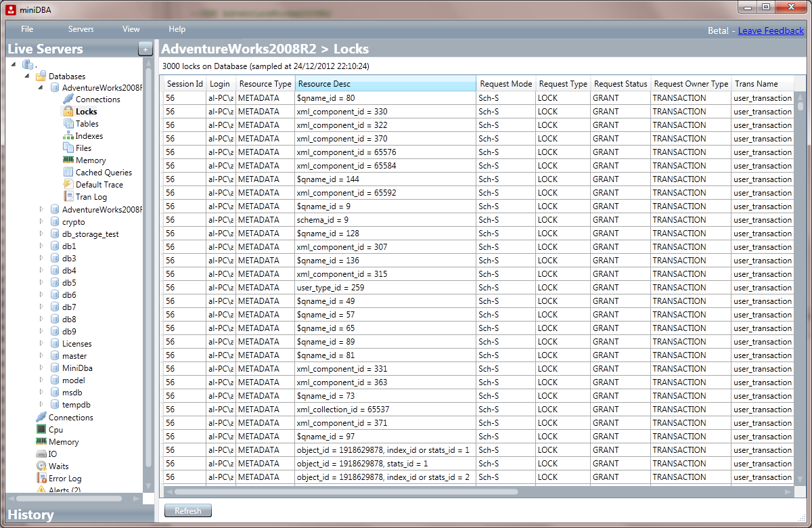
Task: Click the locks grid horizontal scrollbar thumb
Action: pos(346,492)
